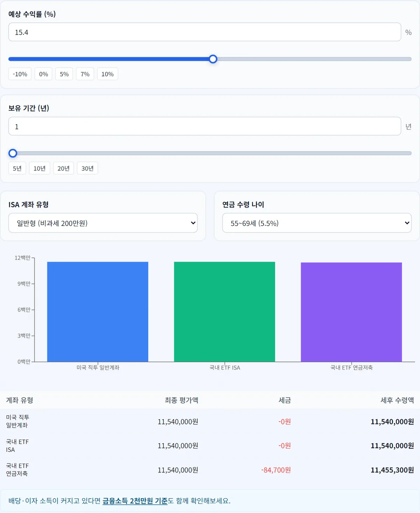
Task: Click the -84,700원 tax value
Action: 276,470
